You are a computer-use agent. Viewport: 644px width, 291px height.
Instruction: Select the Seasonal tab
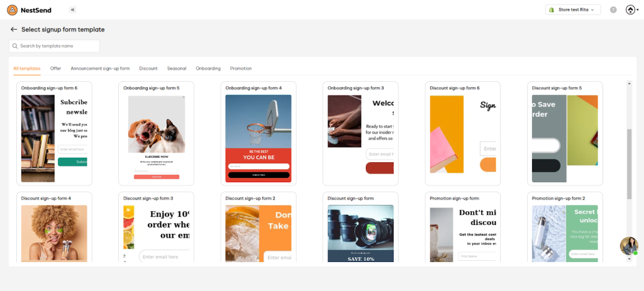click(177, 69)
